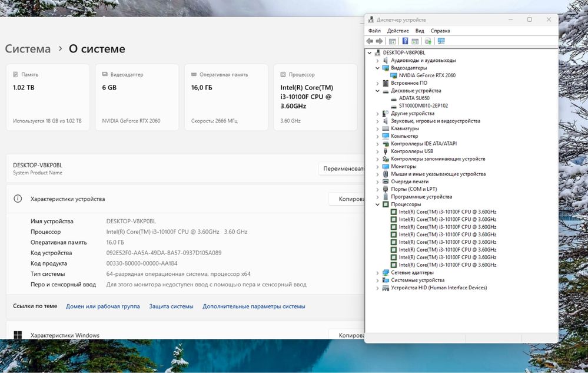Select NVIDIA GeForce RTX 2060 device icon
The image size is (588, 373).
pyautogui.click(x=393, y=75)
